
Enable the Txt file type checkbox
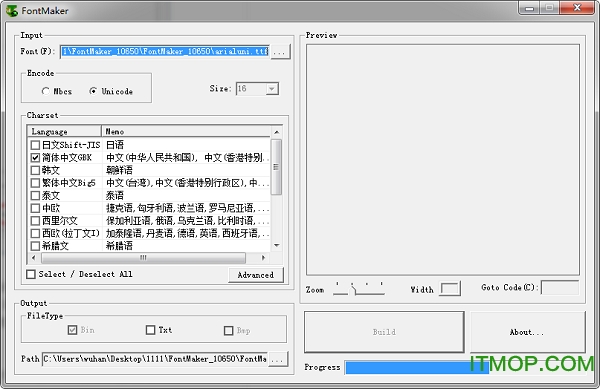(151, 330)
